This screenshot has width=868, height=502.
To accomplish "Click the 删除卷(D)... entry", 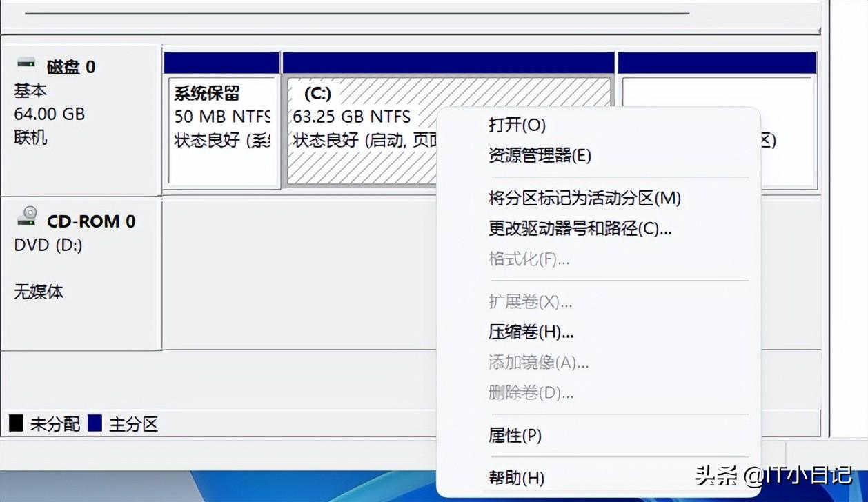I will click(531, 393).
